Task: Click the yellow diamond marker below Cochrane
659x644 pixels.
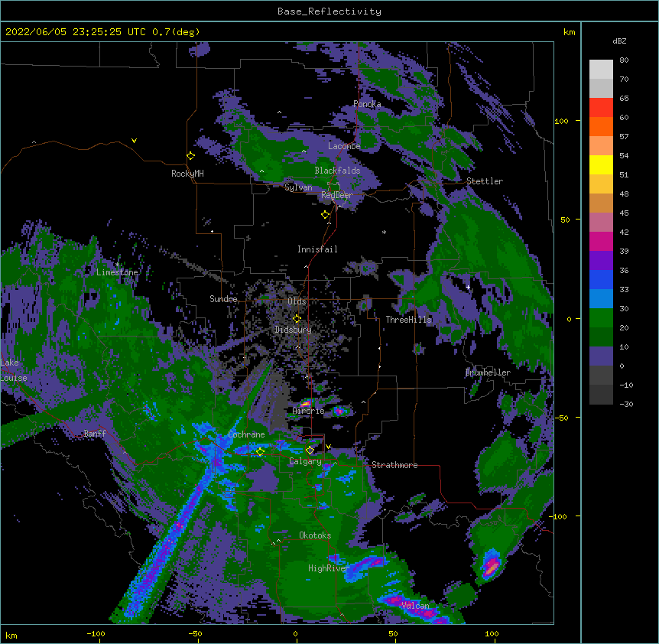Action: pyautogui.click(x=260, y=452)
